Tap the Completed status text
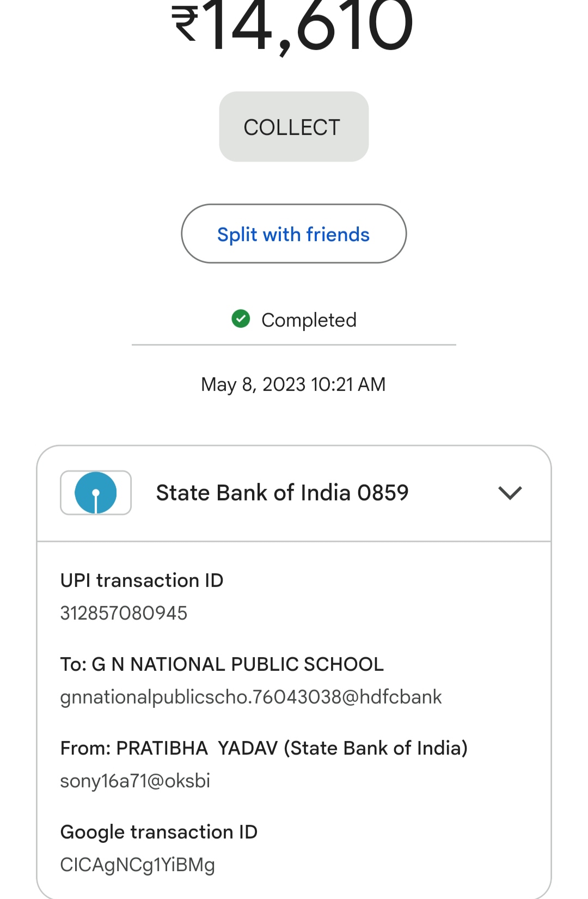Viewport: 588px width, 899px height. (309, 320)
